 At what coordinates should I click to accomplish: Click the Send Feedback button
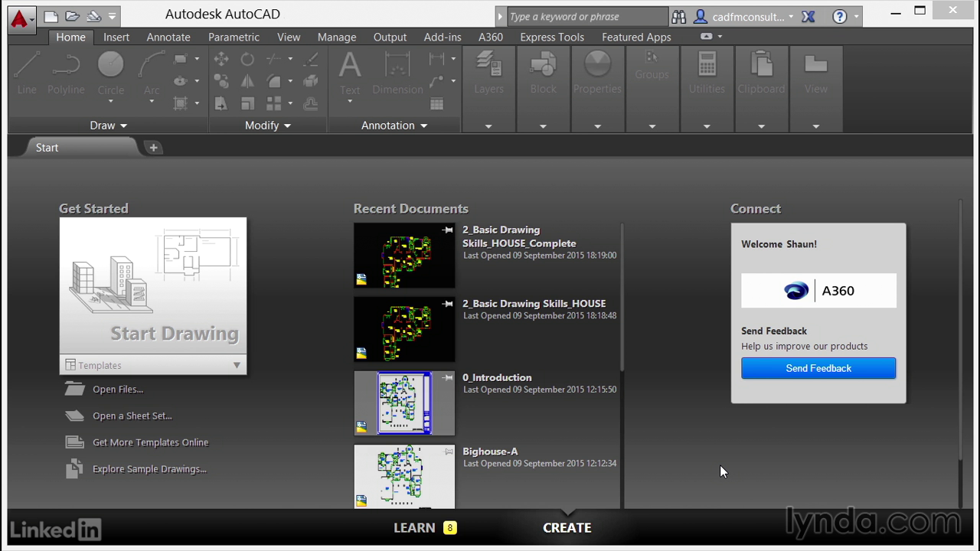point(818,368)
